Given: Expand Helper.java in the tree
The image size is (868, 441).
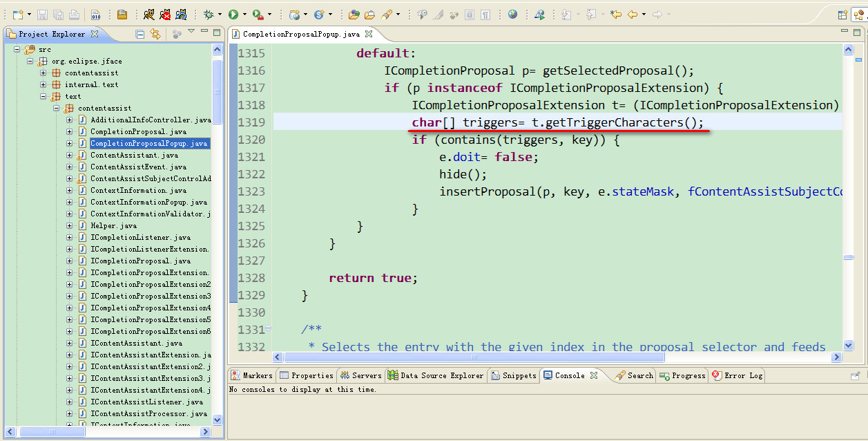Looking at the screenshot, I should point(70,225).
